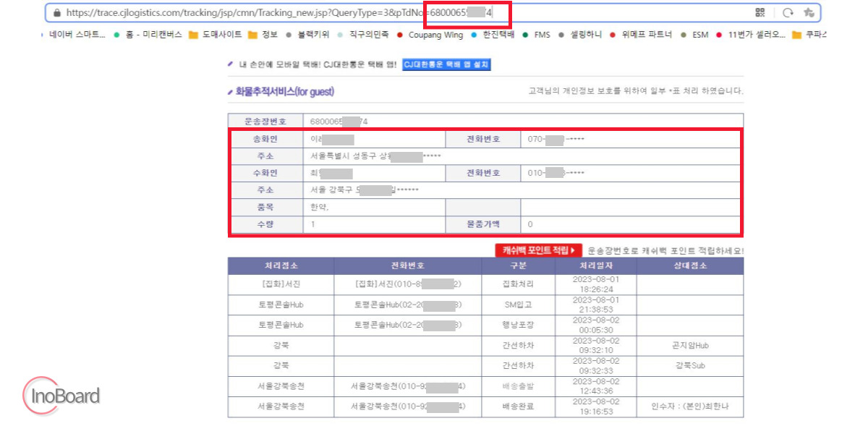This screenshot has height=434, width=868.
Task: Click the 운송장번호 label cell
Action: tap(265, 121)
